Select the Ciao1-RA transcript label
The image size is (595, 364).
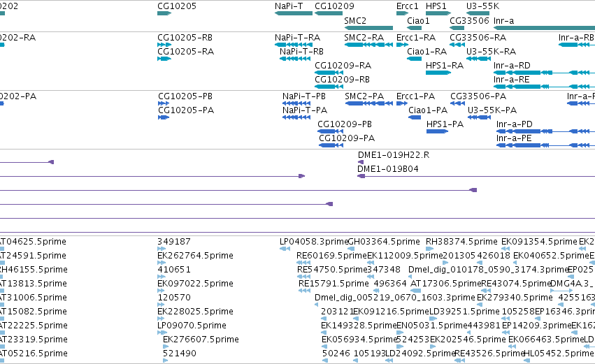point(427,52)
